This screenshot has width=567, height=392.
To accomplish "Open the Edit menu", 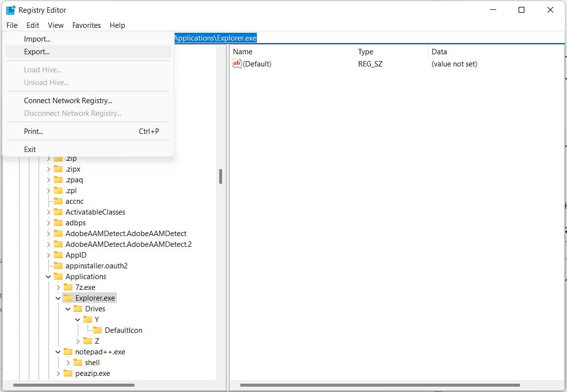I will (32, 25).
